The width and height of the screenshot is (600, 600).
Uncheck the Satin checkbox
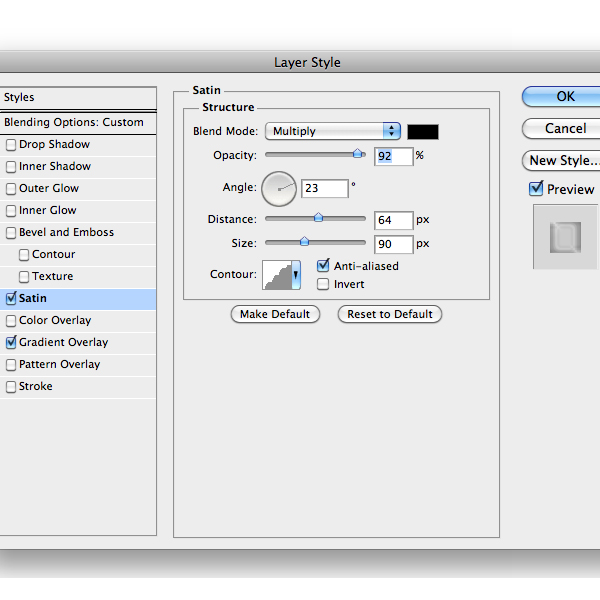pos(11,298)
